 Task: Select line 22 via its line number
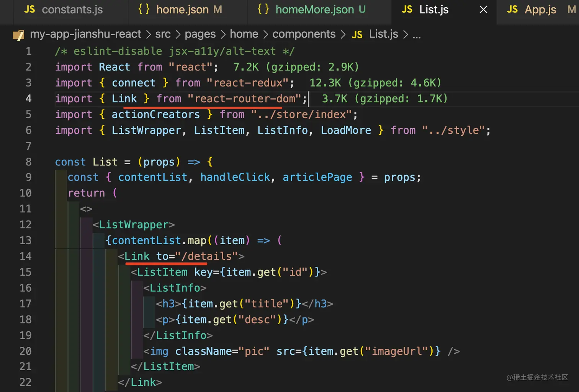[x=26, y=382]
